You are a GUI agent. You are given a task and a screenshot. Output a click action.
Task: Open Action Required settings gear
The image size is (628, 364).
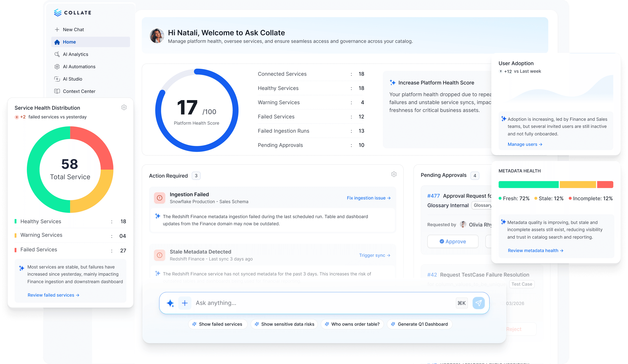tap(394, 174)
